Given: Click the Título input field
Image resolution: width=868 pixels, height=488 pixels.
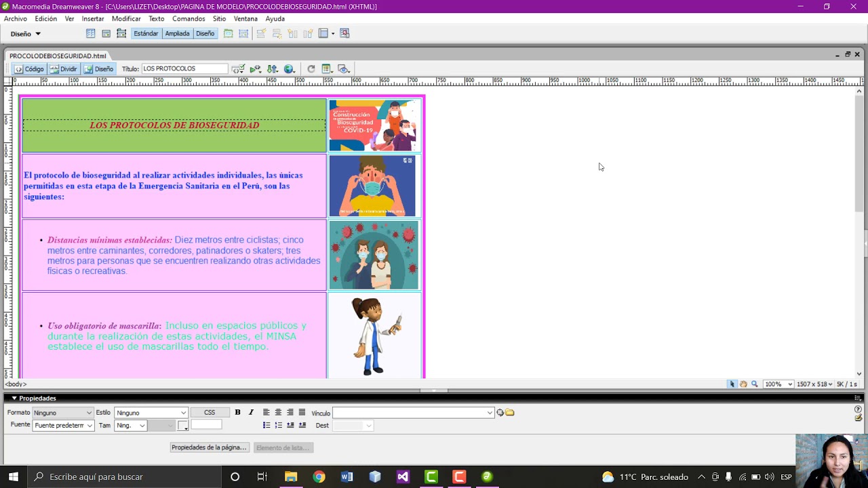Looking at the screenshot, I should (184, 69).
